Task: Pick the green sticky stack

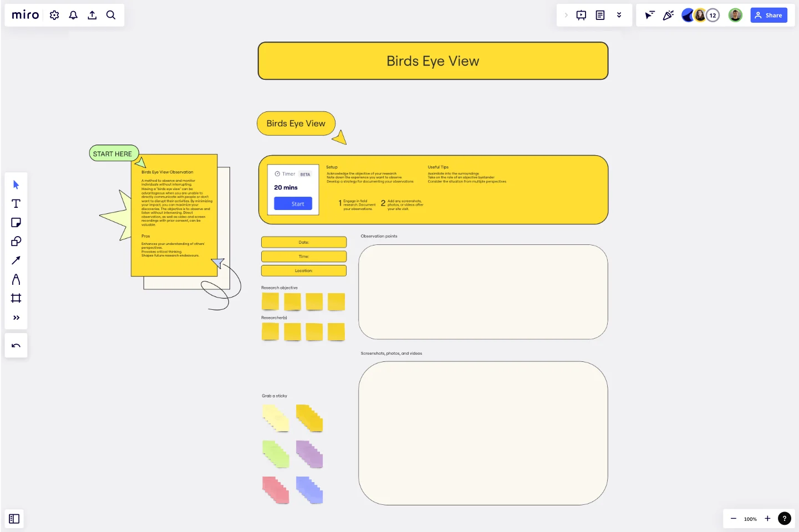Action: pyautogui.click(x=276, y=454)
